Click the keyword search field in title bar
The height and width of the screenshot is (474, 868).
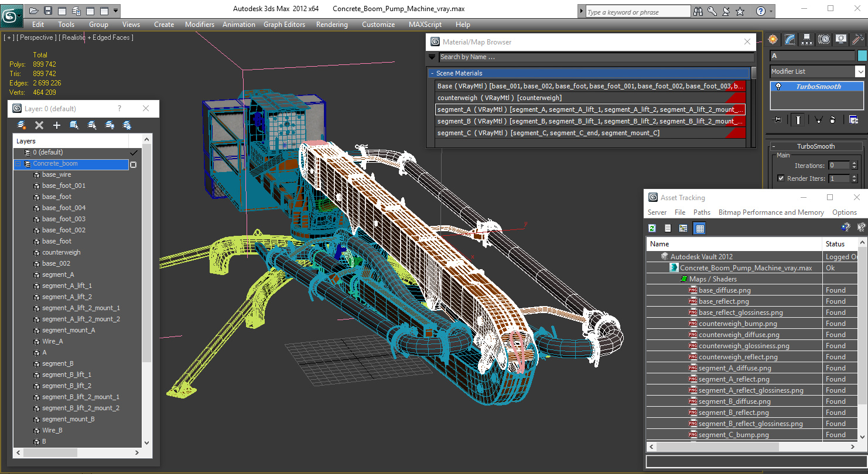[638, 12]
